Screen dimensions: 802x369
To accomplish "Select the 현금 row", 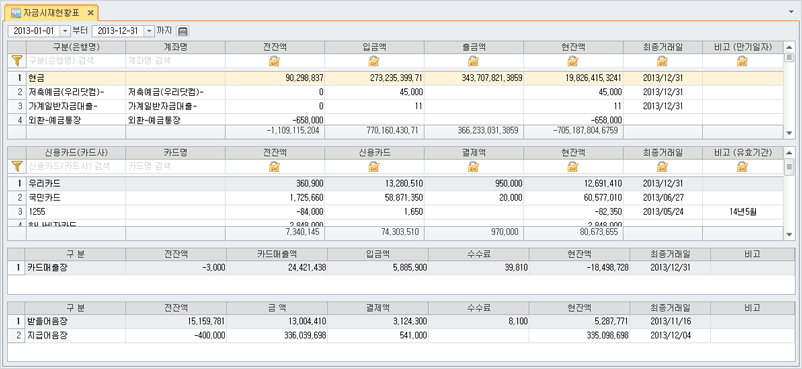I will click(395, 78).
